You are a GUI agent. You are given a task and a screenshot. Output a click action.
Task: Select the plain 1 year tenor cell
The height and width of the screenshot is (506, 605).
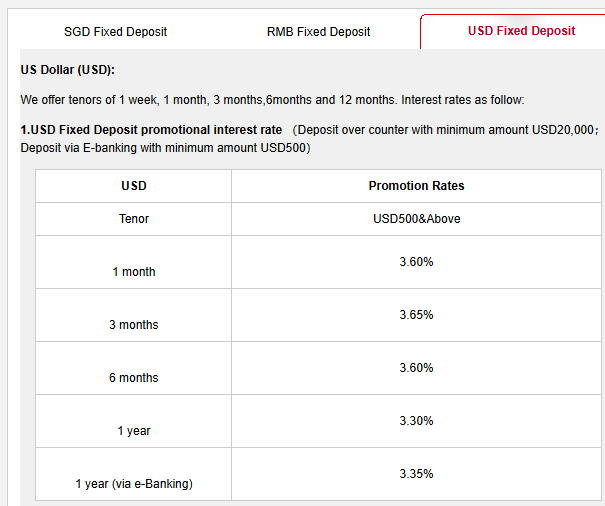(x=134, y=431)
